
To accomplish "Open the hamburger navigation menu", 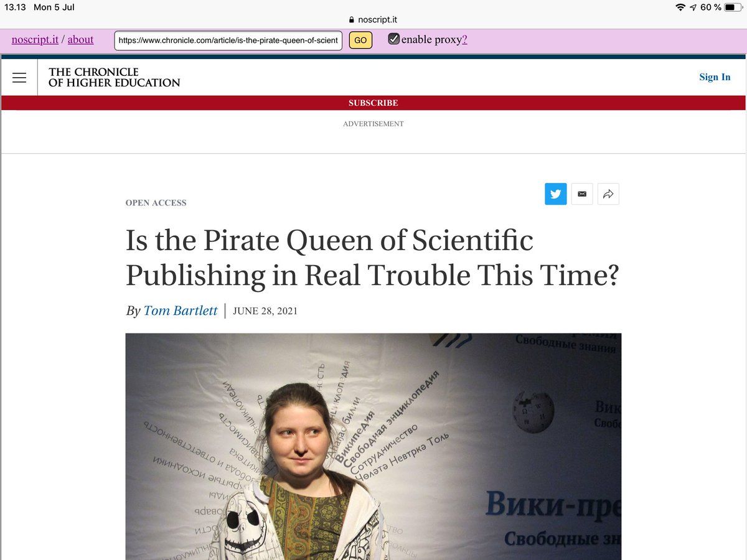I will [19, 78].
